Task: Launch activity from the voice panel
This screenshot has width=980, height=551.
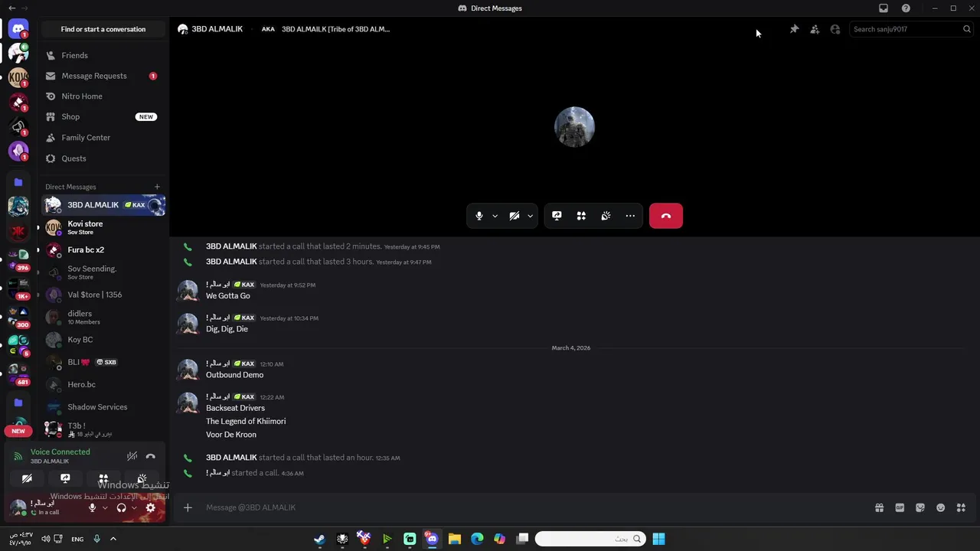Action: tap(103, 479)
